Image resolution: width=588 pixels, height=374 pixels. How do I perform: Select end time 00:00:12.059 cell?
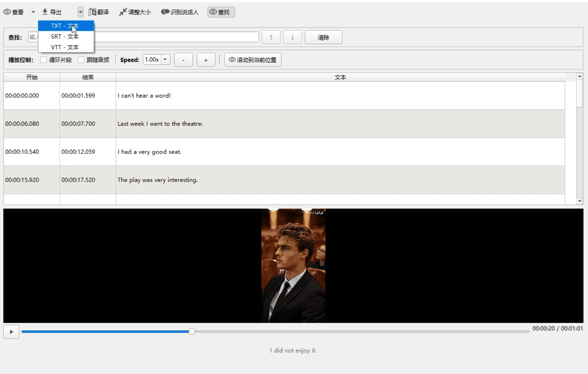[88, 152]
